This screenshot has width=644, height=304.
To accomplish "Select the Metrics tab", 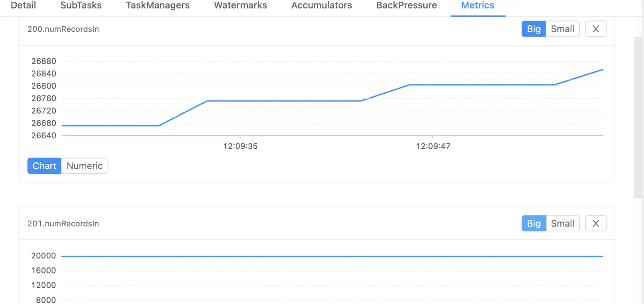I will click(x=477, y=6).
